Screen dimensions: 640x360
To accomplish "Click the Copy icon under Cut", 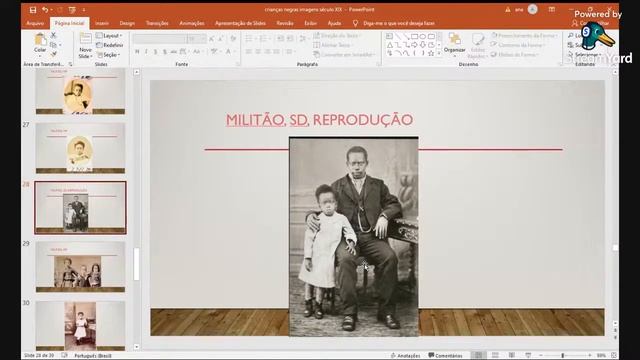I will (53, 44).
